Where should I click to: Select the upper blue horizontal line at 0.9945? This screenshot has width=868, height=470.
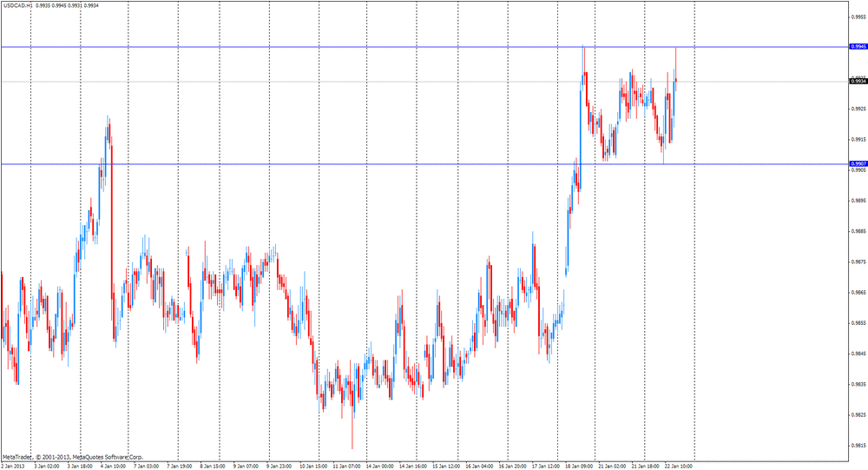coord(424,47)
